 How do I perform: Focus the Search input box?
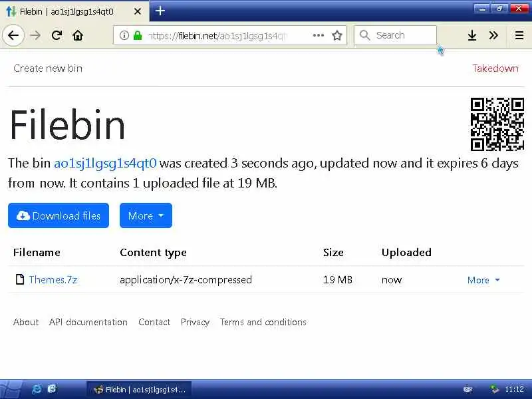coord(395,35)
